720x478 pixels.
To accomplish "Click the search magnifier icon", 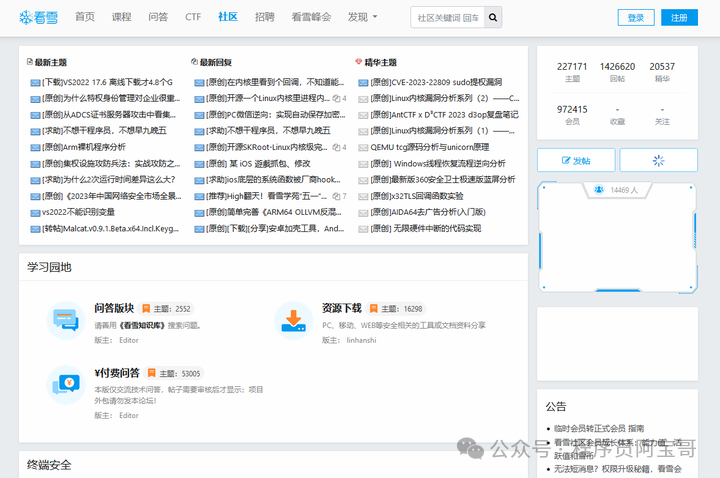I will pyautogui.click(x=493, y=17).
